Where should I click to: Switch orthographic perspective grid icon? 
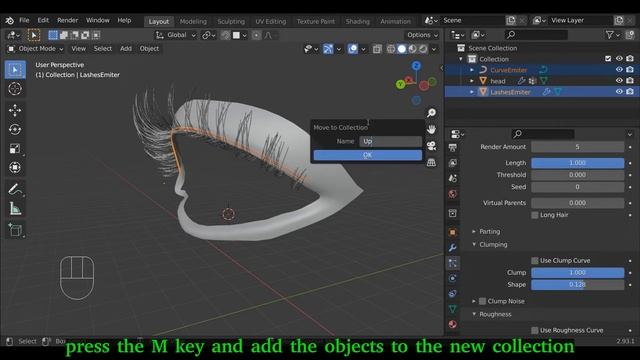[x=431, y=162]
